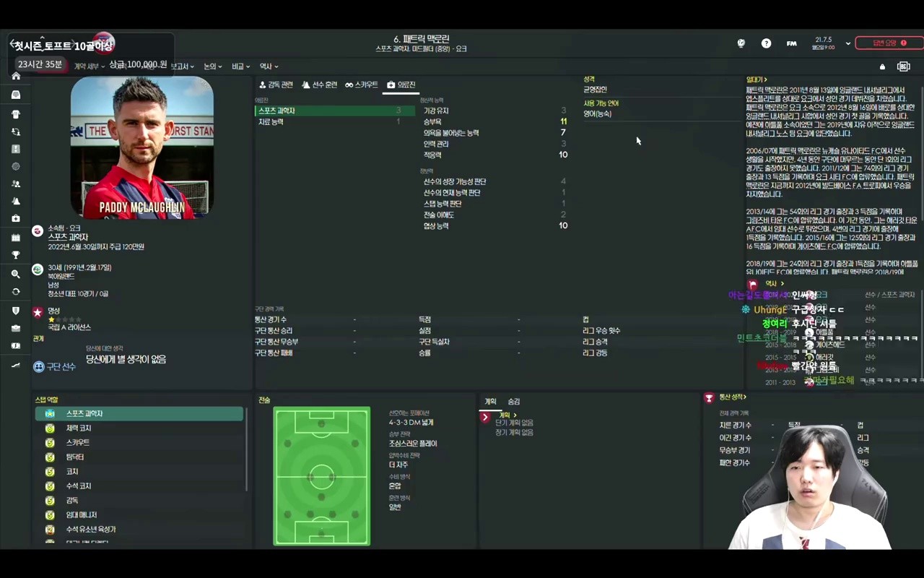The width and height of the screenshot is (924, 578).
Task: Open the Squad shirt icon in sidebar
Action: coord(16,114)
